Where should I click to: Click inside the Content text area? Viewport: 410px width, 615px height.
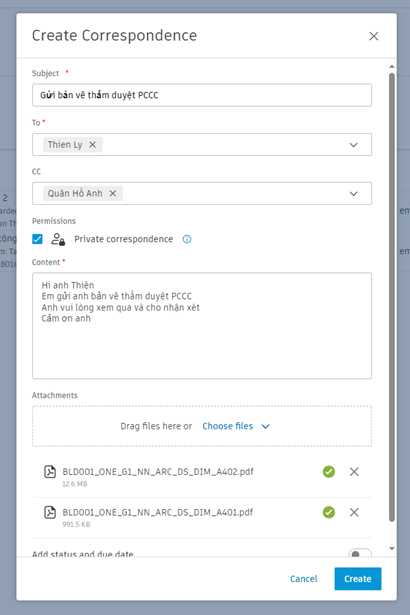[202, 326]
